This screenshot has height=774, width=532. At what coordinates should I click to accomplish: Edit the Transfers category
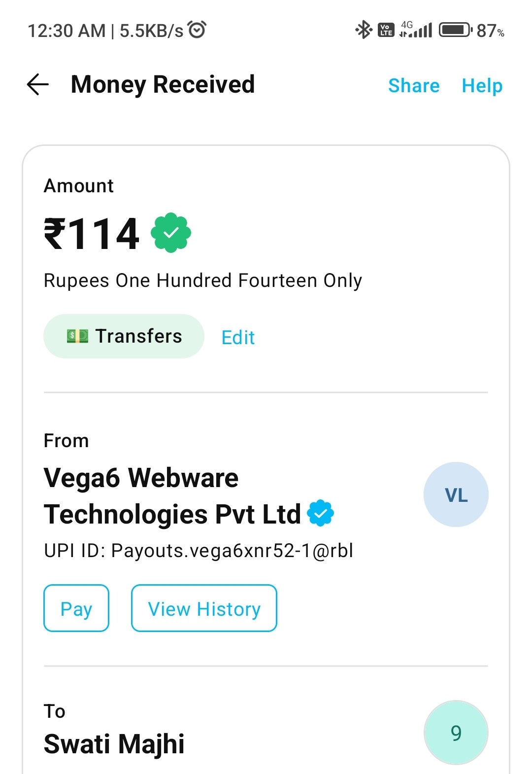[238, 338]
